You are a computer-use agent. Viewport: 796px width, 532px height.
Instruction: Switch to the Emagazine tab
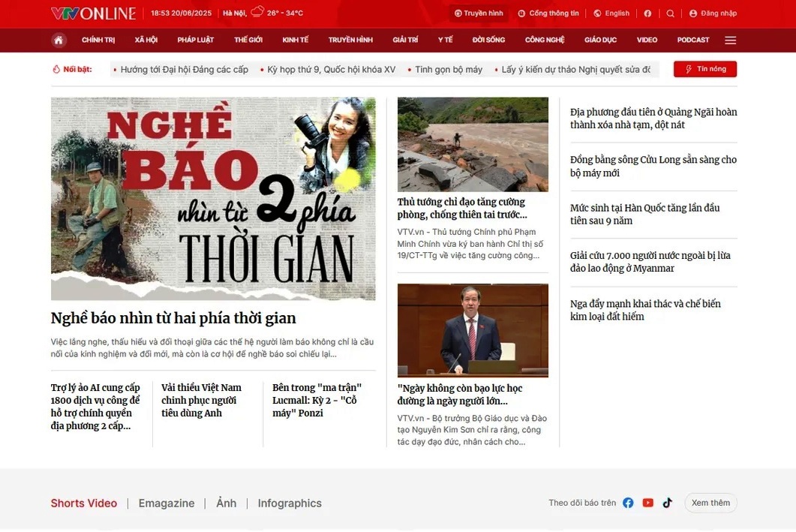pyautogui.click(x=167, y=503)
